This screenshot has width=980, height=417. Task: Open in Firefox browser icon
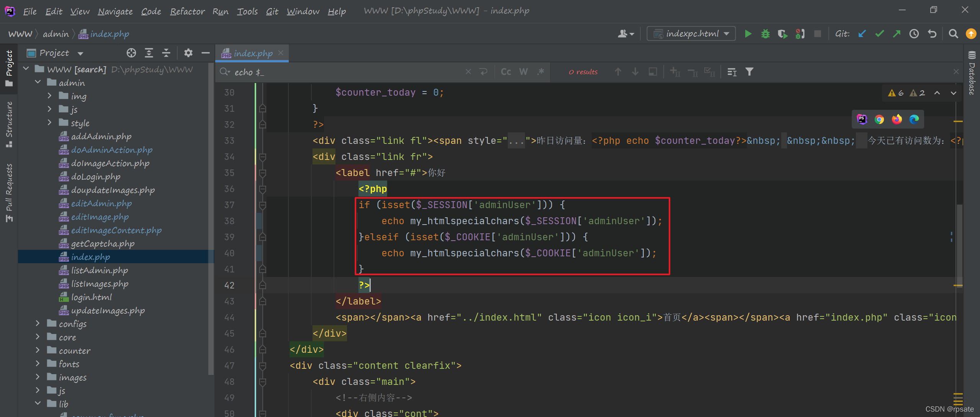tap(897, 120)
